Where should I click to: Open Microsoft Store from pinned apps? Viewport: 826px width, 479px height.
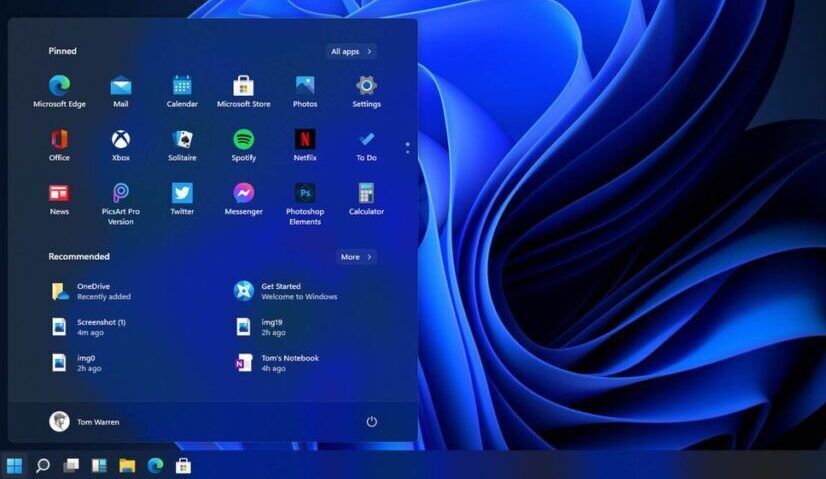(x=243, y=92)
